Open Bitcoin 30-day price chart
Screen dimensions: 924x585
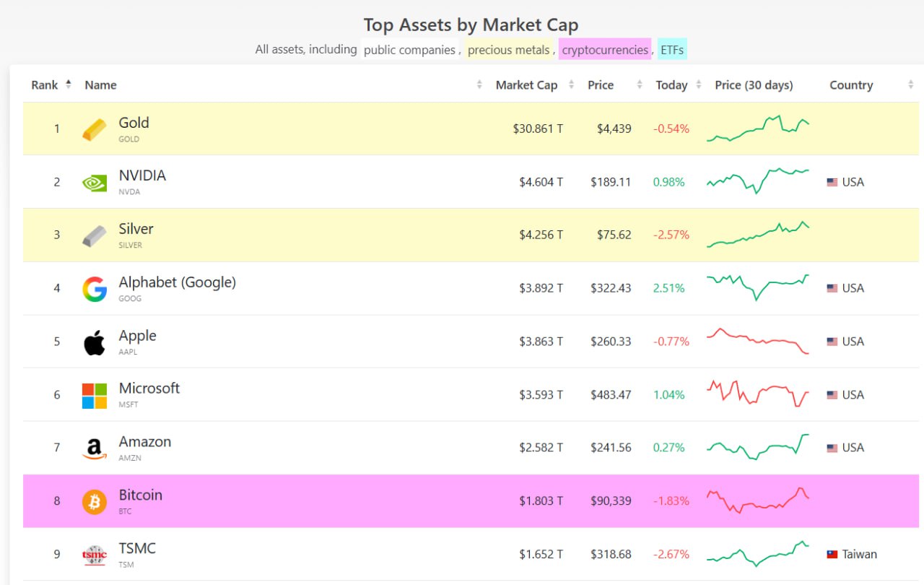pyautogui.click(x=758, y=500)
